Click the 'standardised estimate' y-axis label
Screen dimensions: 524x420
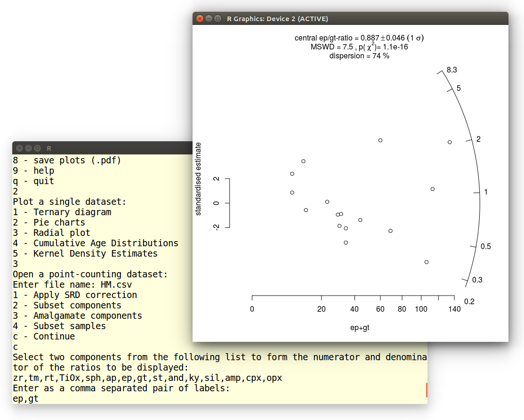click(198, 179)
